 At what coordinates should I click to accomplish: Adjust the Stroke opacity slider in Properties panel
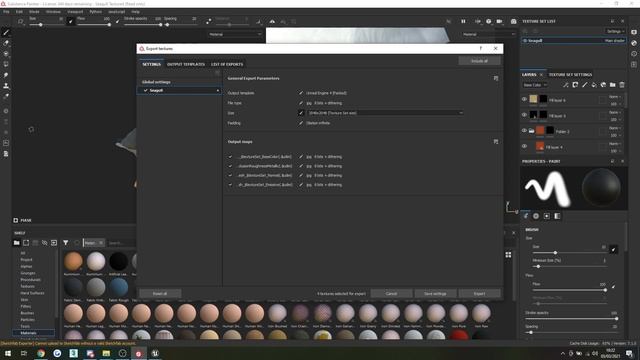pyautogui.click(x=571, y=319)
